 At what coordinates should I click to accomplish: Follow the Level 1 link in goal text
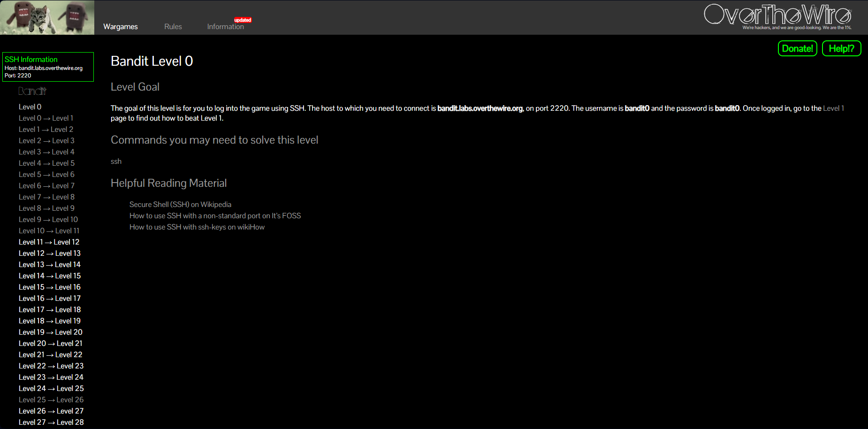click(834, 108)
